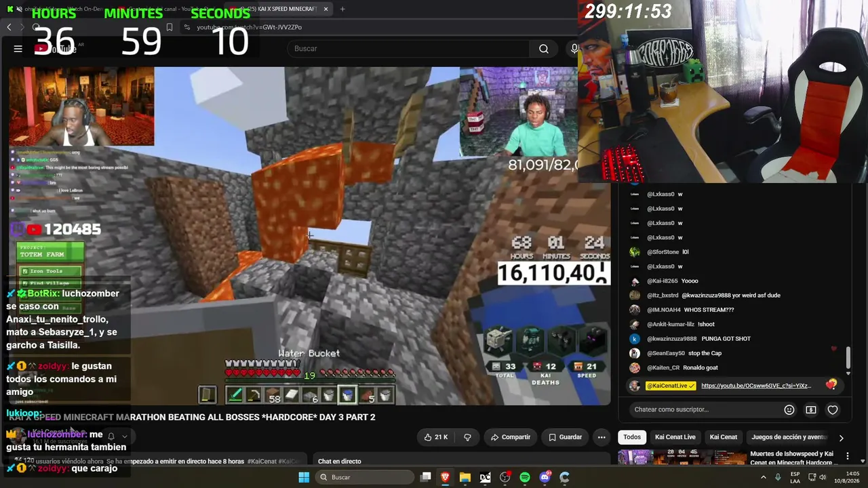
Task: Open the DC app icon on the taskbar
Action: coord(485,477)
